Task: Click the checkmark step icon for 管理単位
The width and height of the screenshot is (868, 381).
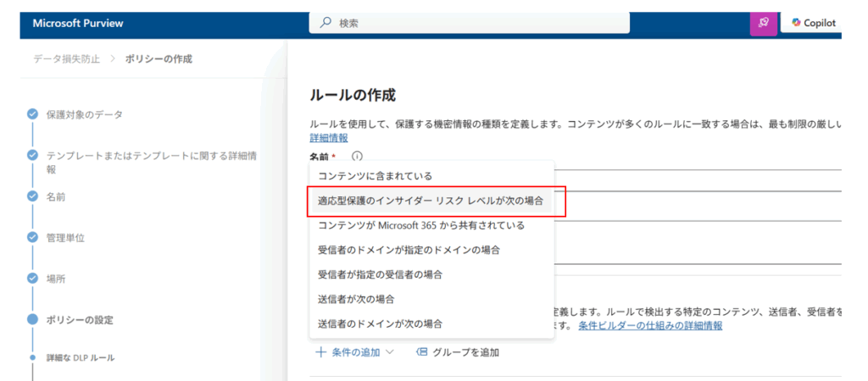Action: tap(32, 237)
